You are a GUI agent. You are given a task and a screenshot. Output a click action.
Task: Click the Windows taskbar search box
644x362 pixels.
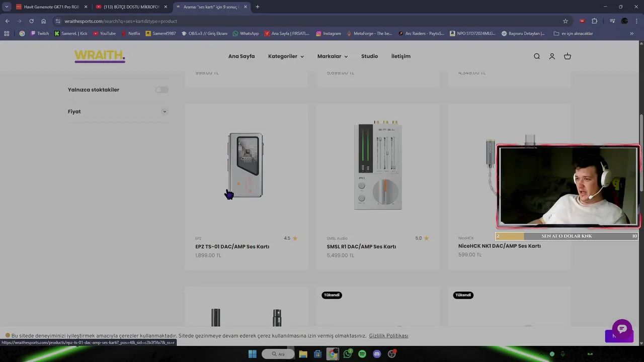(x=278, y=354)
